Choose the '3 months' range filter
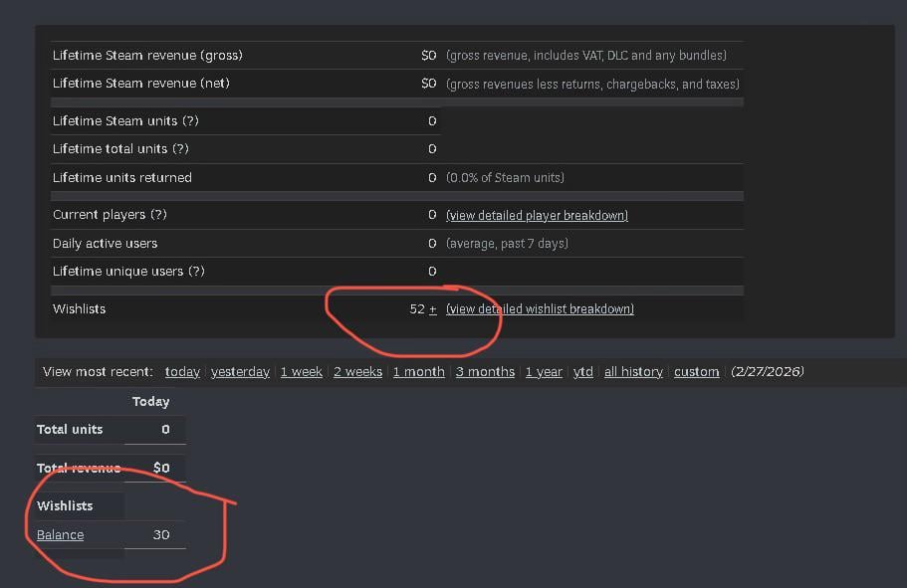The image size is (907, 588). pyautogui.click(x=485, y=372)
